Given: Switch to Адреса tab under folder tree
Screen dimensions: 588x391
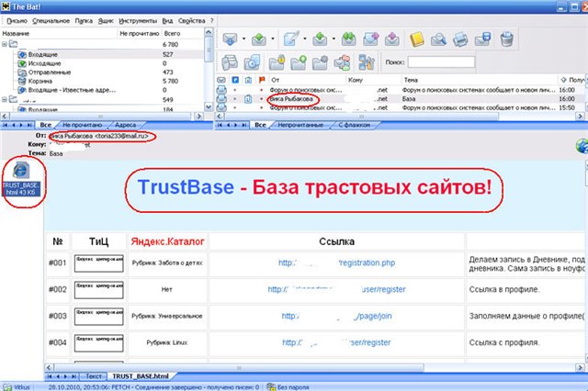Looking at the screenshot, I should pyautogui.click(x=125, y=125).
